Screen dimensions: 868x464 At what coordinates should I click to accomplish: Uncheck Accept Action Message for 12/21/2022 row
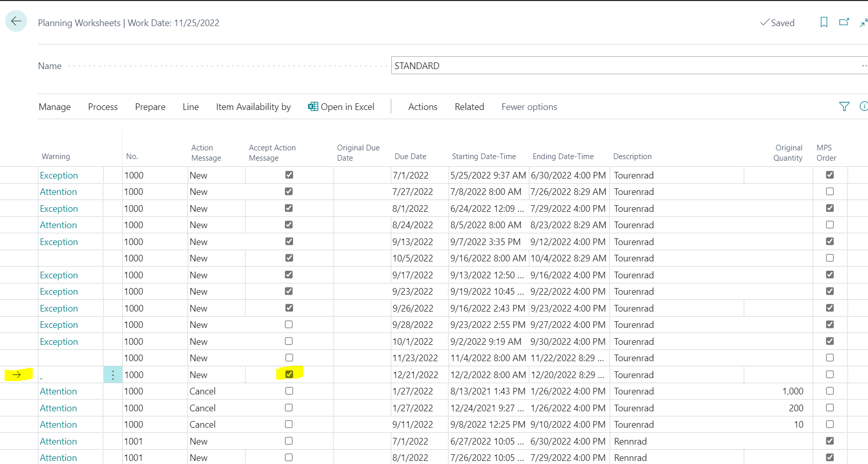289,374
